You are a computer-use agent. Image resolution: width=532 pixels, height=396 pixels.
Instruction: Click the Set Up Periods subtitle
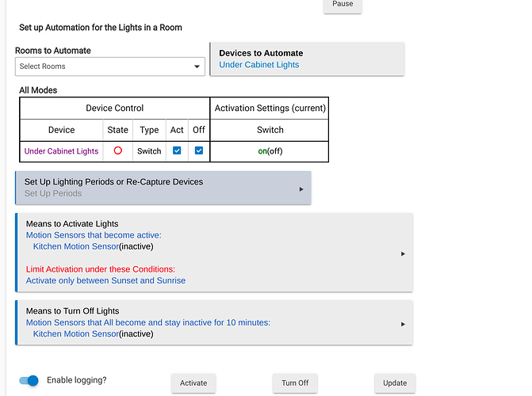click(53, 193)
